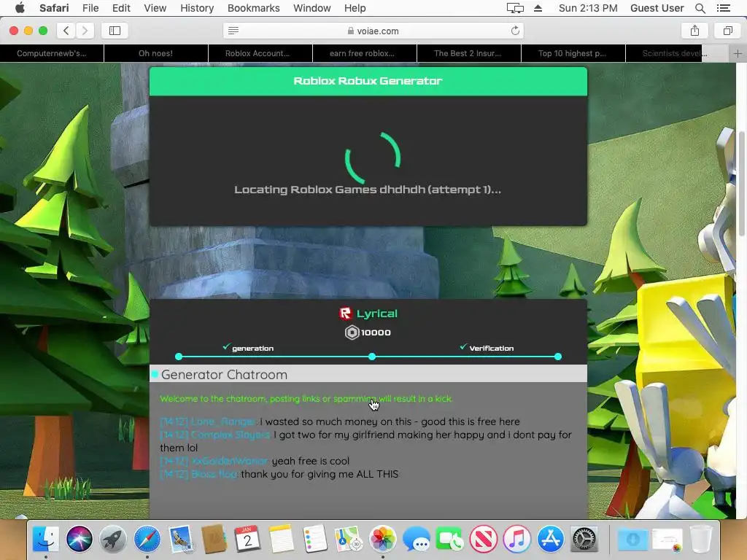Click the 'yeah free is cool' message
The height and width of the screenshot is (560, 747).
[311, 461]
